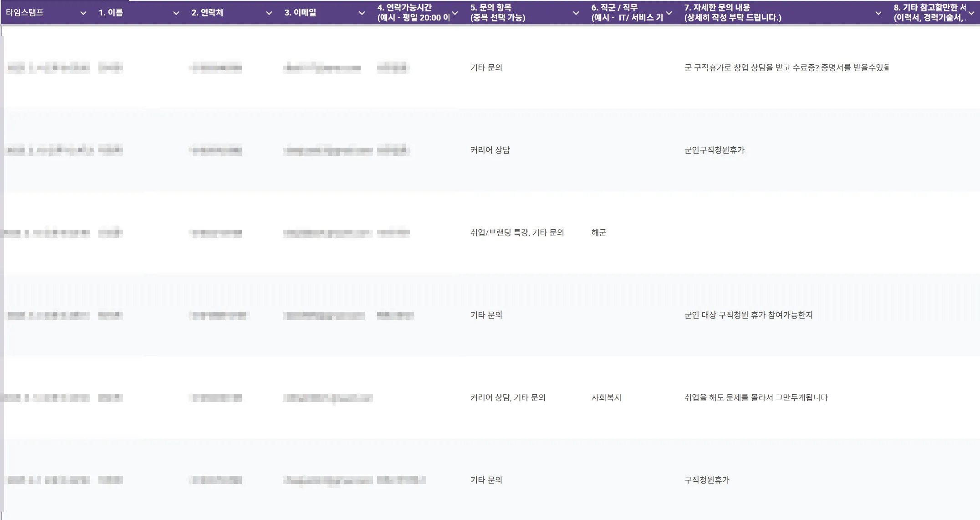This screenshot has width=980, height=520.
Task: Open the 2. 연락처 column filter arrow
Action: pos(269,13)
